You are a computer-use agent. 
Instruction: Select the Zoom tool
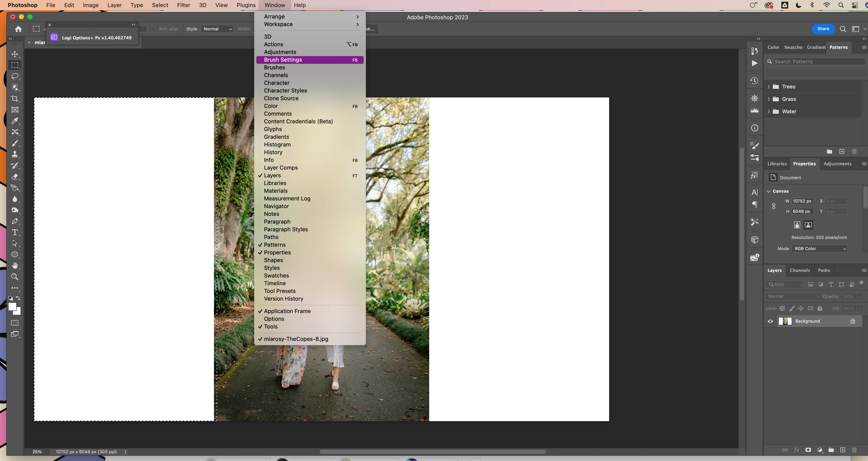click(x=15, y=277)
